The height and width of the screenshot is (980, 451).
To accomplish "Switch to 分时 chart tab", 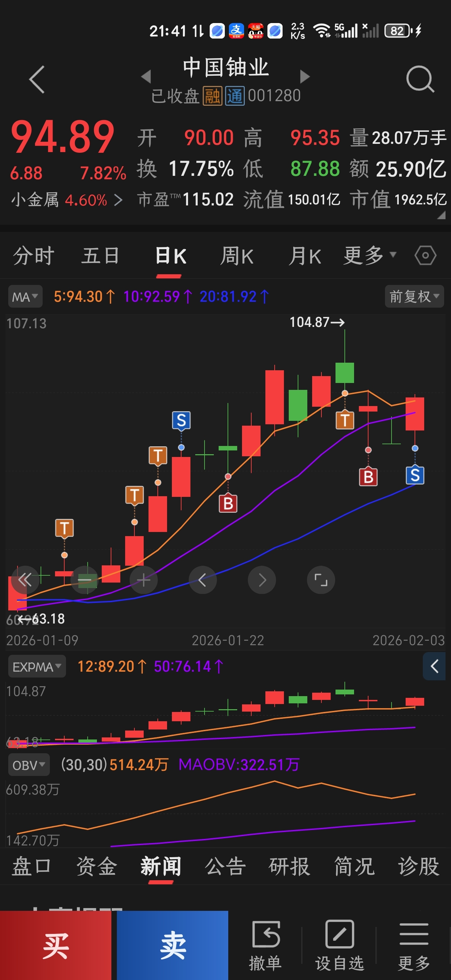I will [x=33, y=255].
